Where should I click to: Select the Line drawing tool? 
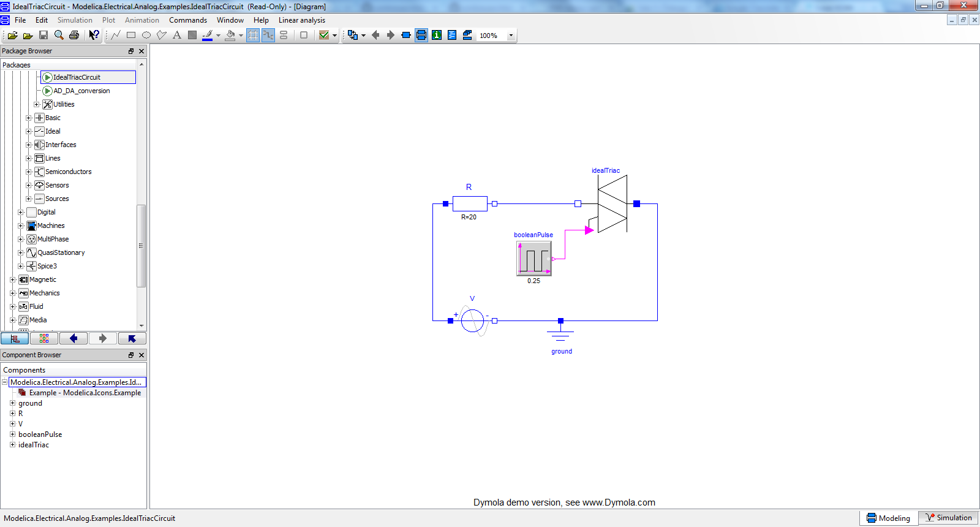(x=116, y=35)
